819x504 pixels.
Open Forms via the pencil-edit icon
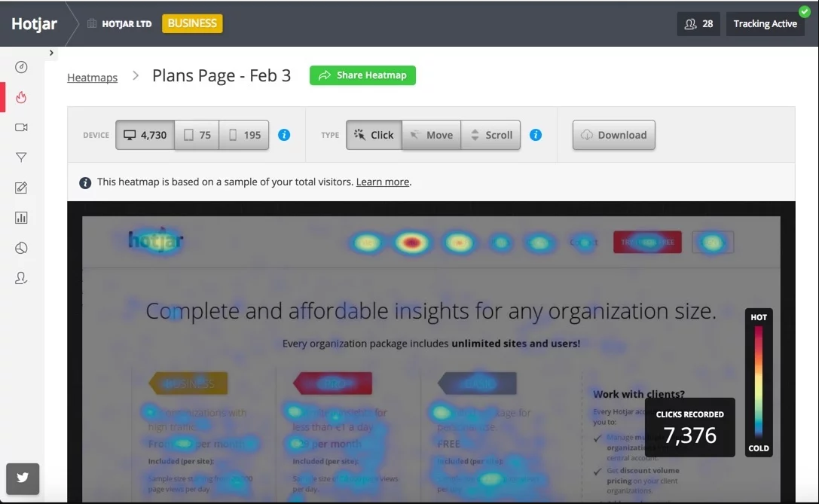point(21,188)
